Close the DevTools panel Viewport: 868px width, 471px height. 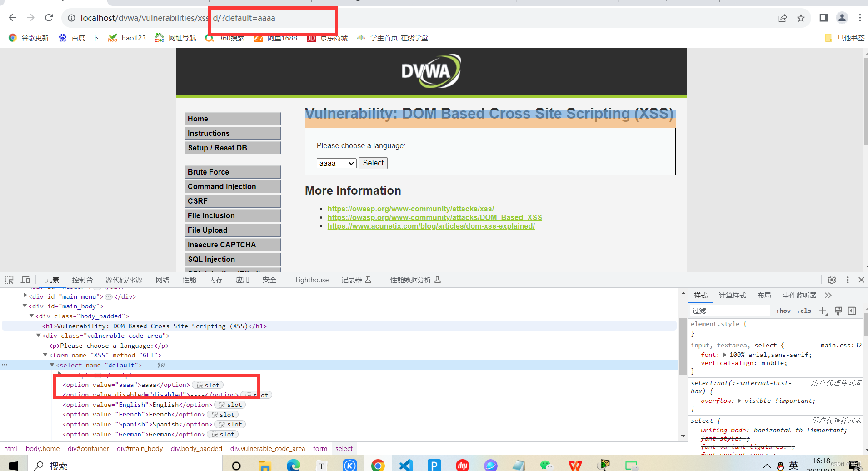pyautogui.click(x=861, y=280)
